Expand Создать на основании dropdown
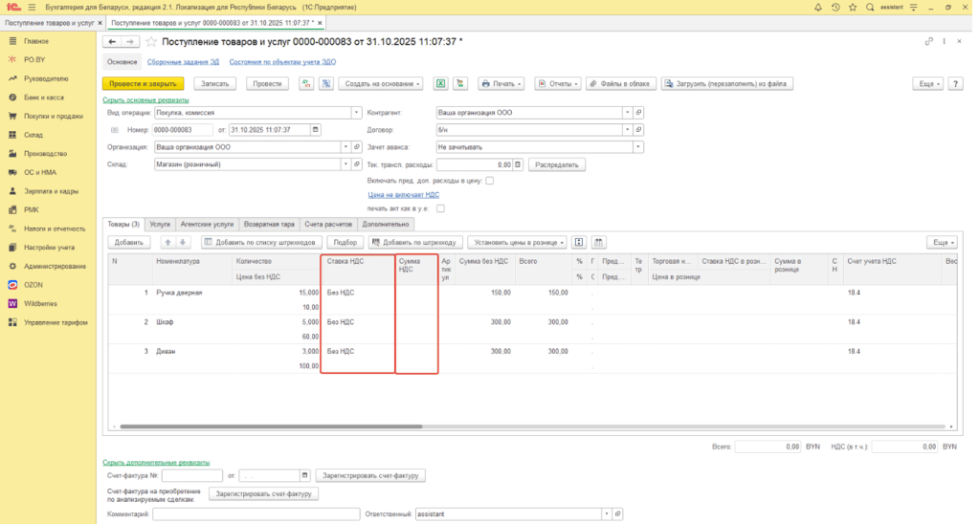The width and height of the screenshot is (980, 524). (382, 83)
